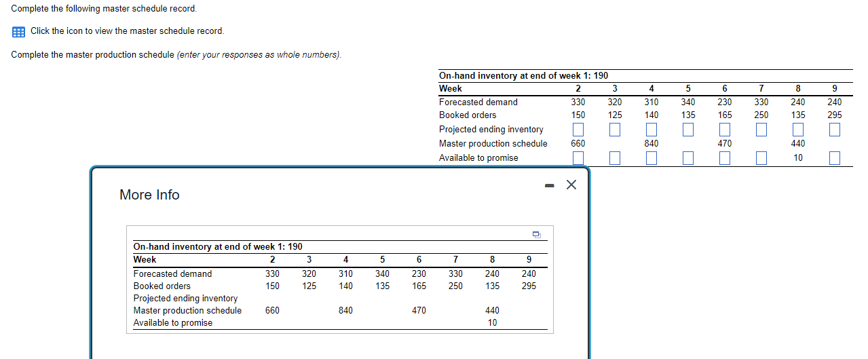Click booked orders 250 in main table
868x359 pixels.
click(x=761, y=115)
